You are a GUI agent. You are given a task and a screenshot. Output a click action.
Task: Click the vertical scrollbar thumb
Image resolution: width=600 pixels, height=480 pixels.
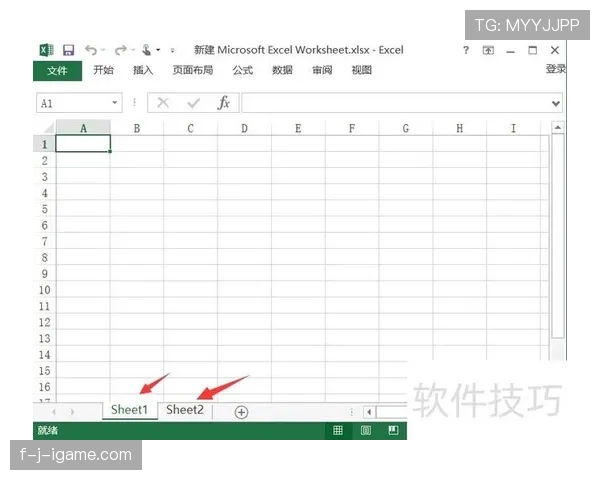click(558, 235)
